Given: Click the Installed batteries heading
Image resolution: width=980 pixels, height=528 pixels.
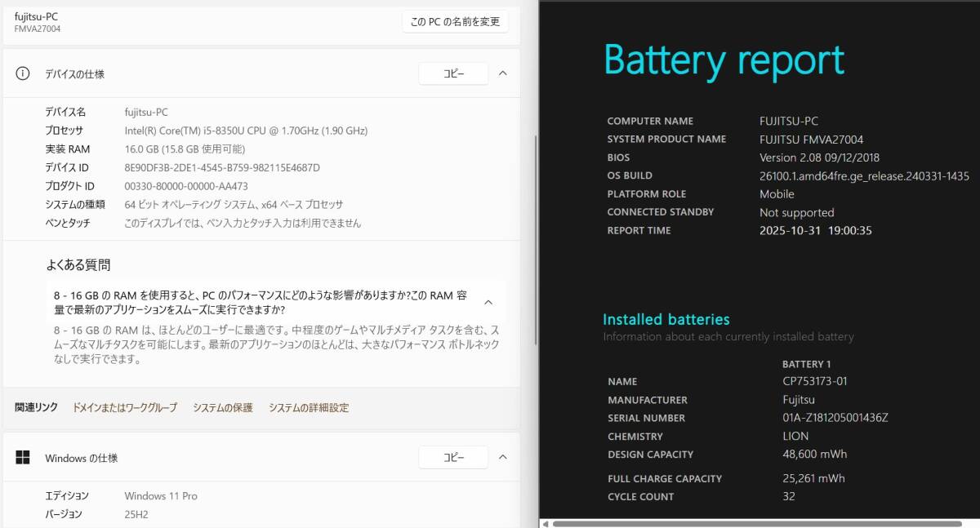Looking at the screenshot, I should (x=666, y=320).
